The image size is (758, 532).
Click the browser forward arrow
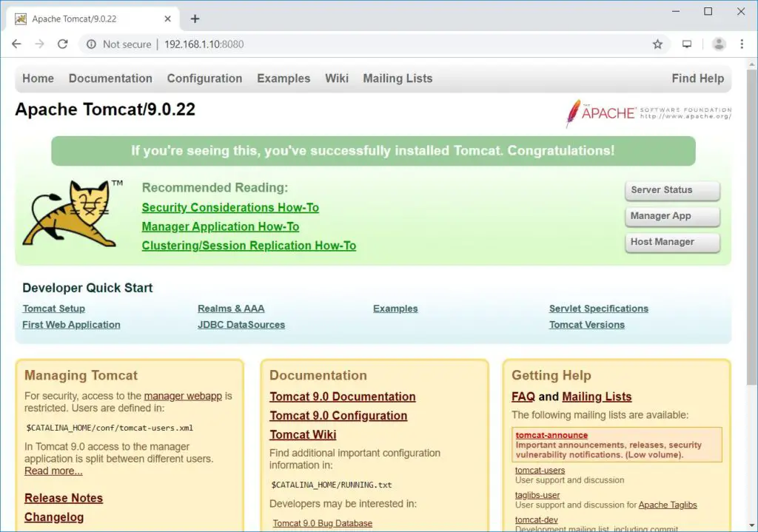40,44
